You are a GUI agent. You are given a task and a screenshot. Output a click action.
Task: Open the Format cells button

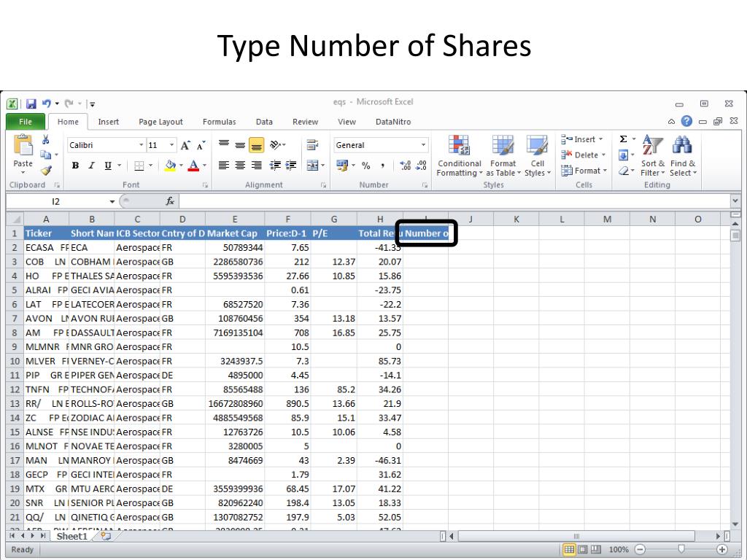584,171
